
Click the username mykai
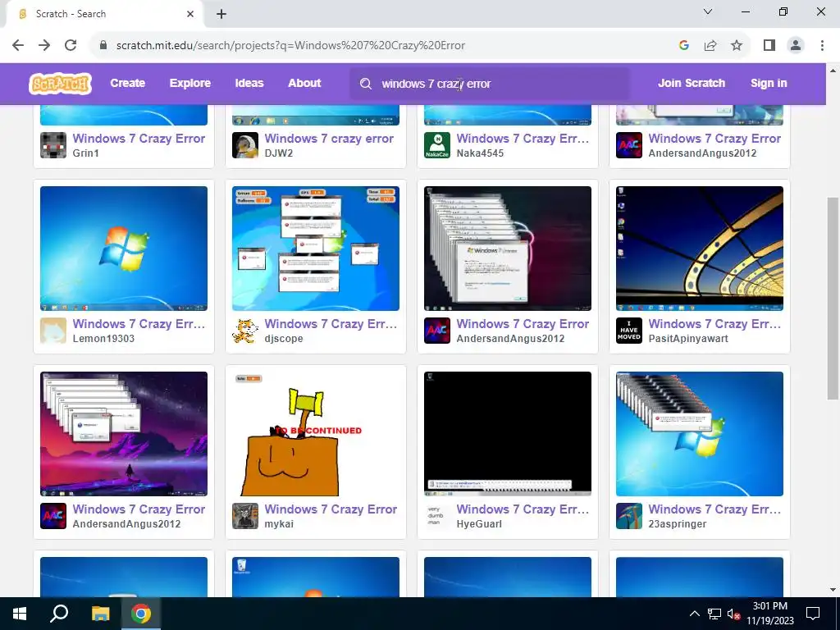(x=279, y=524)
